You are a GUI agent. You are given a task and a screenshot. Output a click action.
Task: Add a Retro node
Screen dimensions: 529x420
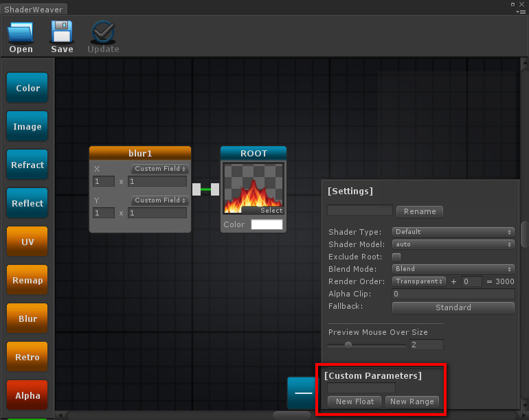coord(27,357)
